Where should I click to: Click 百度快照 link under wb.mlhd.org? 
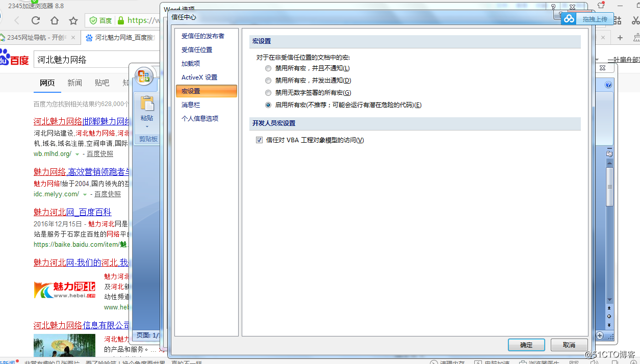pyautogui.click(x=100, y=154)
